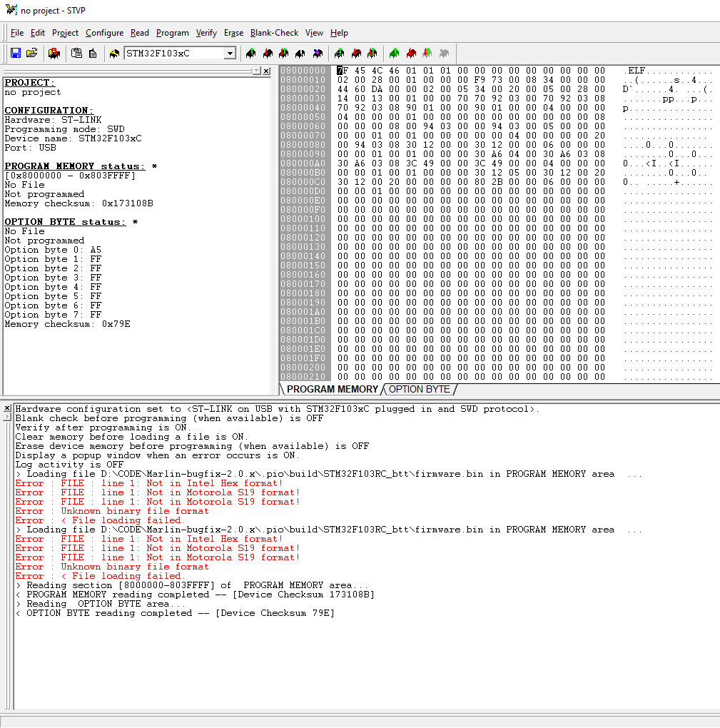Click the '.ELF' ASCII text in hex view

(x=635, y=71)
